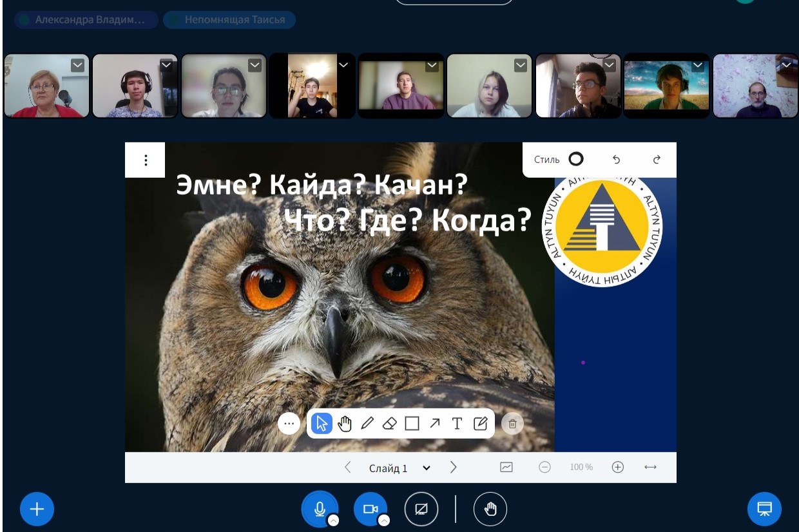Zoom in on the presentation
The image size is (799, 532).
(617, 468)
